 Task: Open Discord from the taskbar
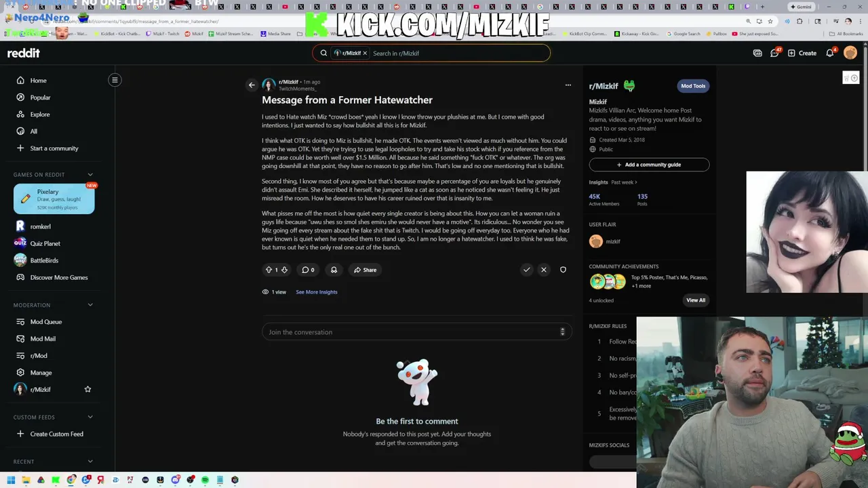[175, 480]
